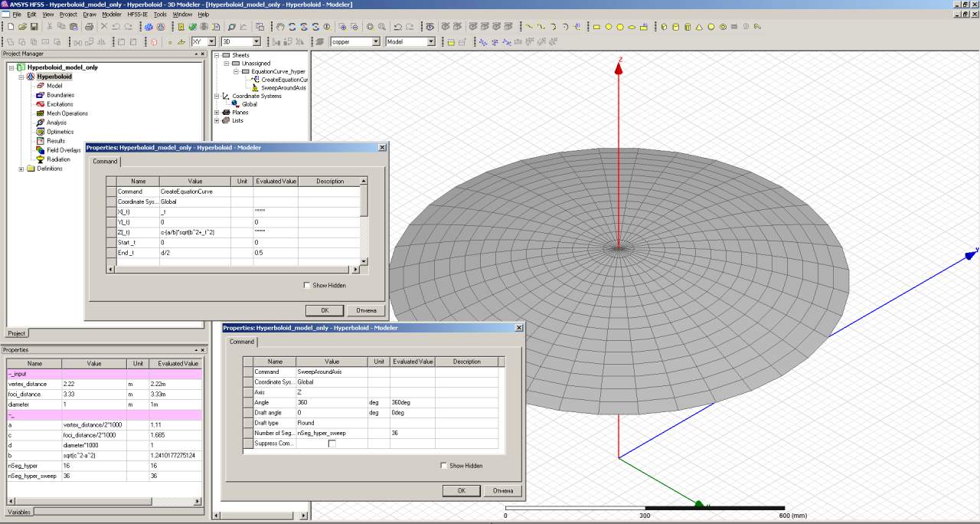Image resolution: width=980 pixels, height=524 pixels.
Task: Click the CreateEquationCurve dialog horizontal scrollbar
Action: 230,270
